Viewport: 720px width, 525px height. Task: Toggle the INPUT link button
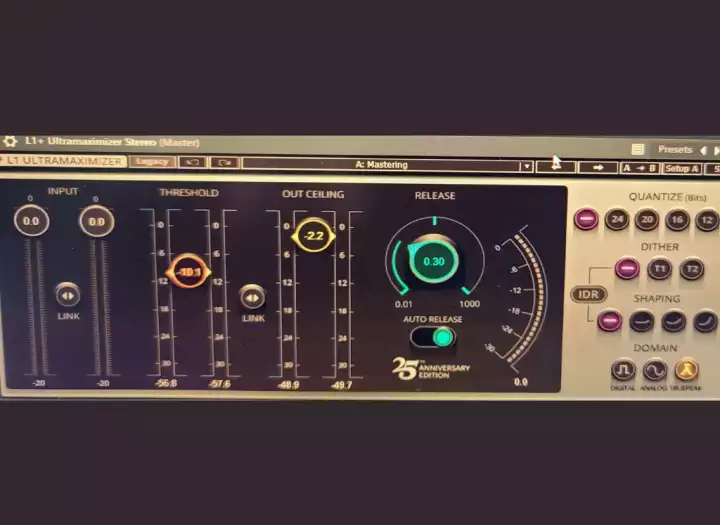pos(68,295)
